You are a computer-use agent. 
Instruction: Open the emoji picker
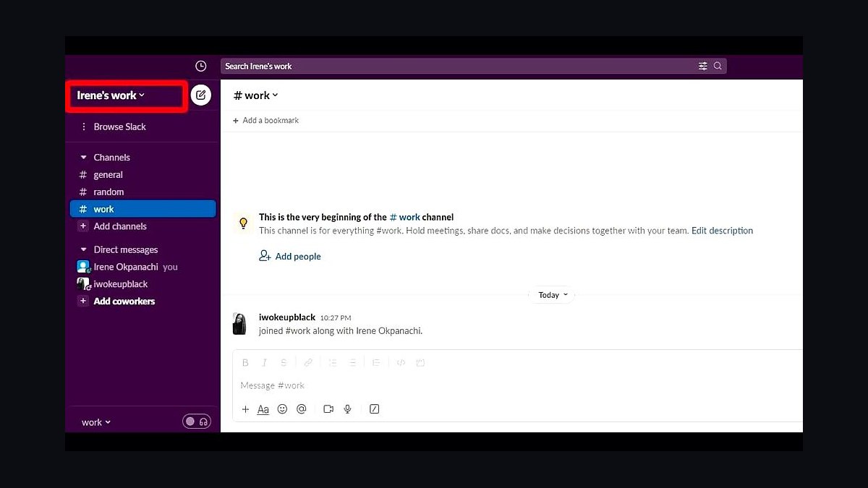coord(282,409)
